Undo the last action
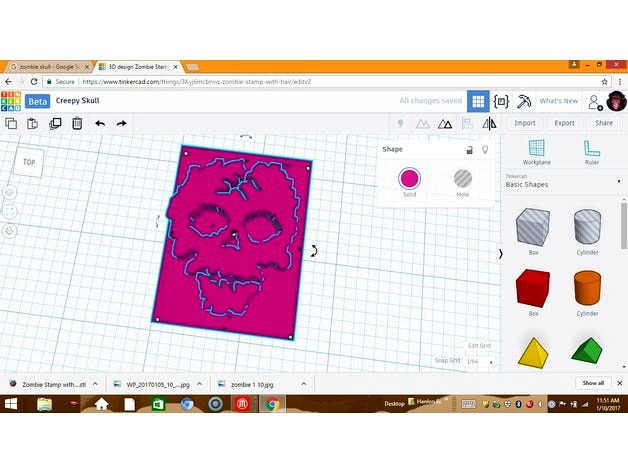The image size is (628, 472). click(100, 123)
